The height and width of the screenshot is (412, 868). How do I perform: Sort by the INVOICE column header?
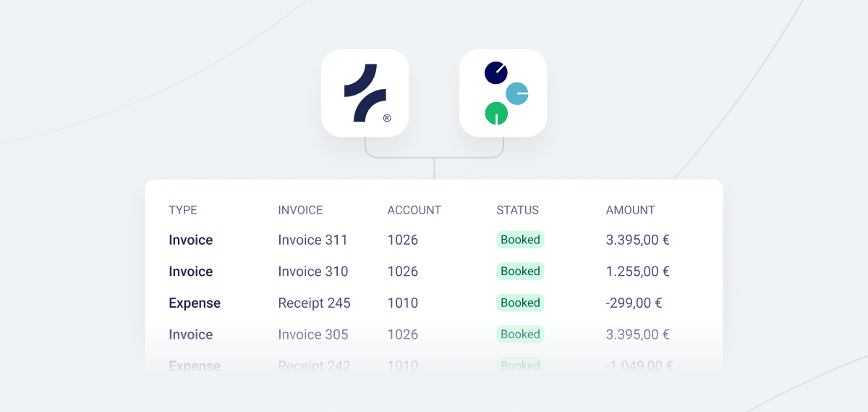pos(300,210)
